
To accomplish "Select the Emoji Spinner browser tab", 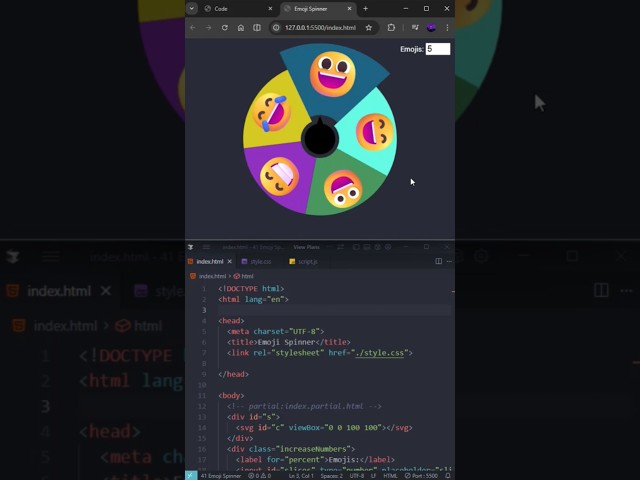I will pos(311,9).
